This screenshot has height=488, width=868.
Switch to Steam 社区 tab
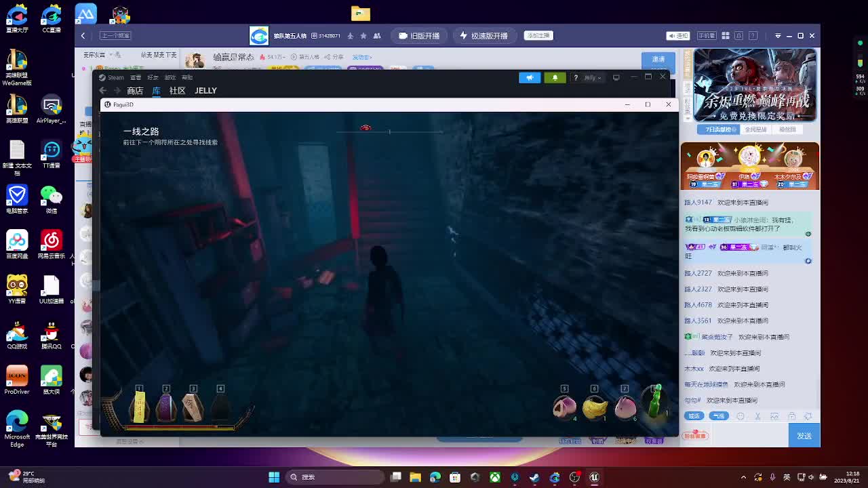pyautogui.click(x=177, y=91)
